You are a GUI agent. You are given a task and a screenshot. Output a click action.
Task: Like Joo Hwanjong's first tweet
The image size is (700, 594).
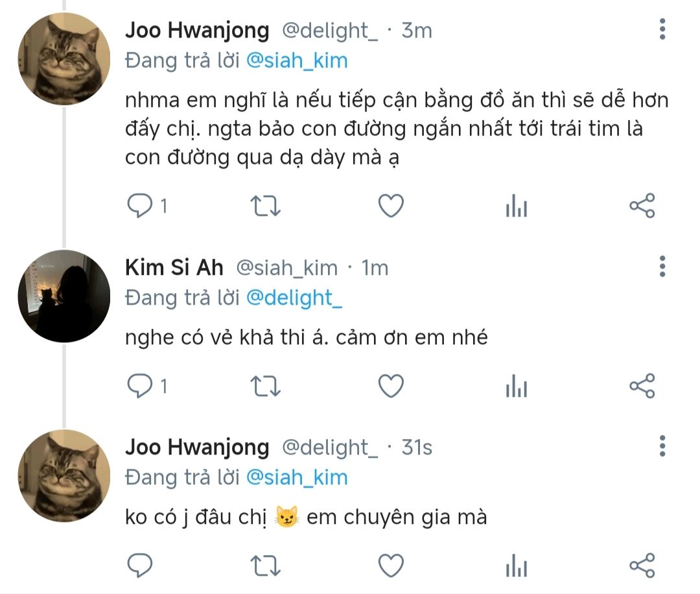tap(391, 206)
